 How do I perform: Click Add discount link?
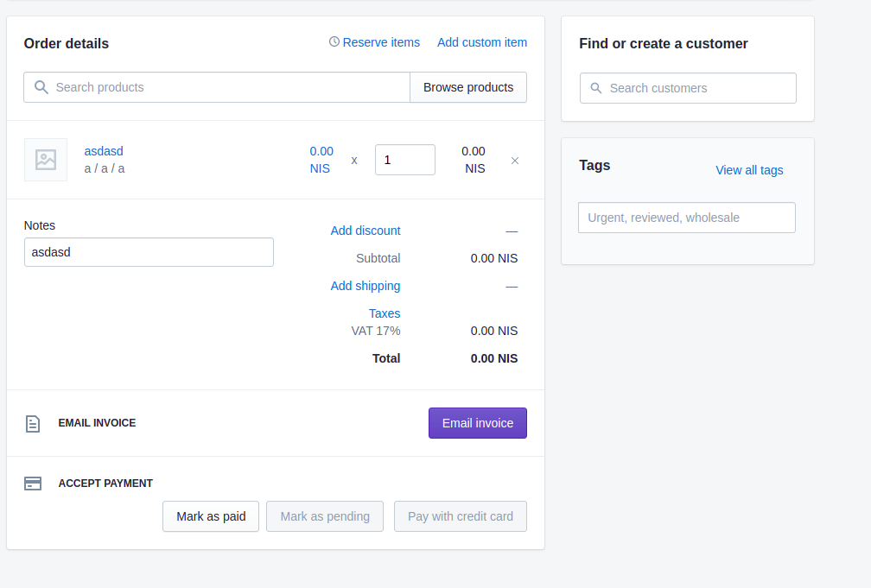point(366,231)
